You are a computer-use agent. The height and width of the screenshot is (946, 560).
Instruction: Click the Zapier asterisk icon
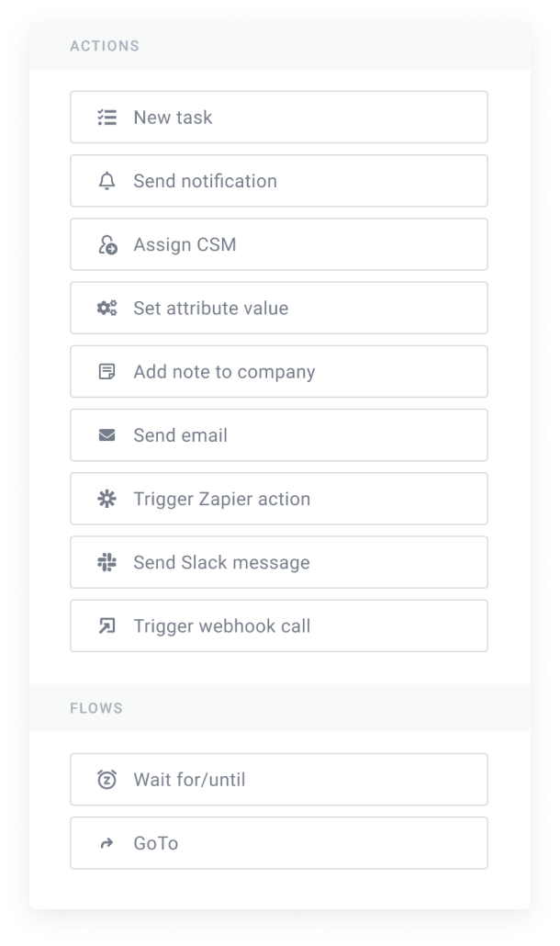coord(106,499)
